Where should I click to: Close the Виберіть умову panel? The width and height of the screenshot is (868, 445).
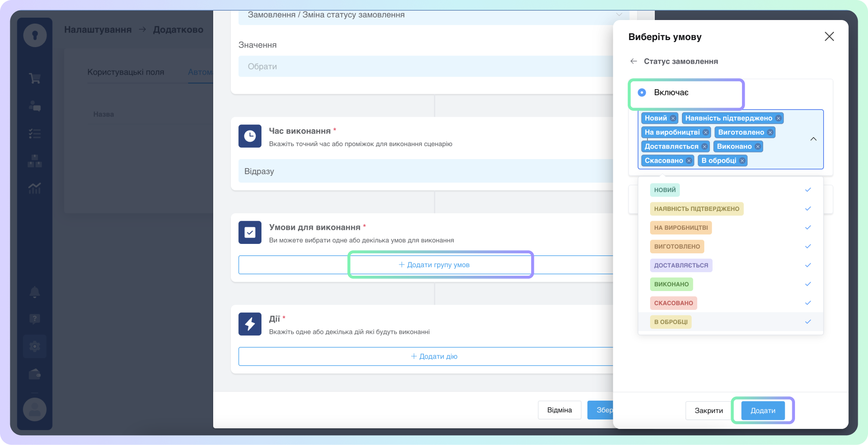pyautogui.click(x=829, y=37)
